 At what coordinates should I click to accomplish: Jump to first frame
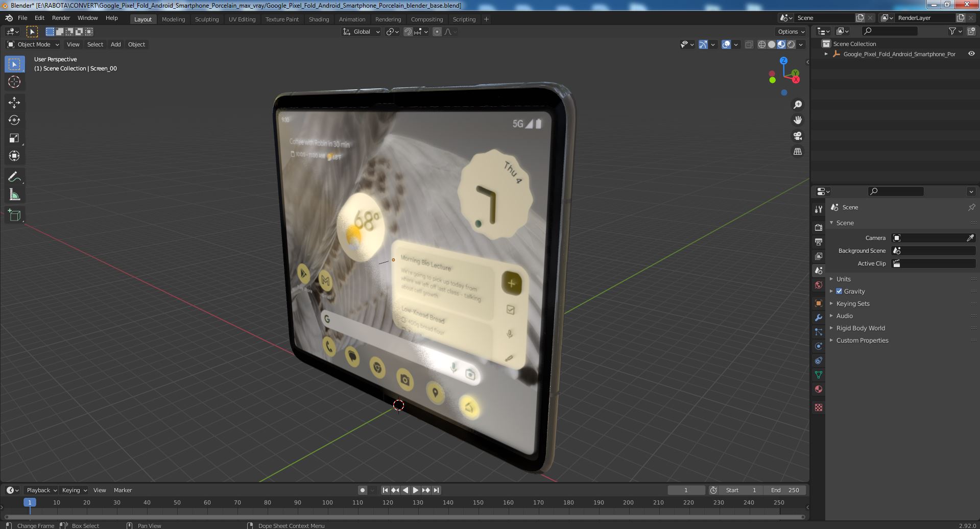click(x=385, y=490)
